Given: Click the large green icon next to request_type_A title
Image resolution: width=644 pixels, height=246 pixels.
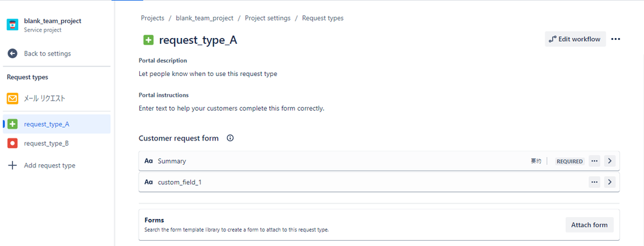Looking at the screenshot, I should pyautogui.click(x=148, y=40).
